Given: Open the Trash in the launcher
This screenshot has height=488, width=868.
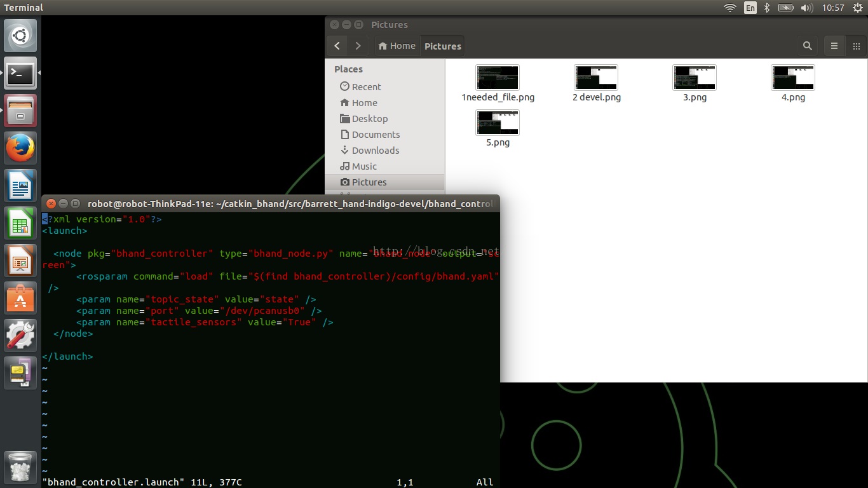Looking at the screenshot, I should pos(20,469).
